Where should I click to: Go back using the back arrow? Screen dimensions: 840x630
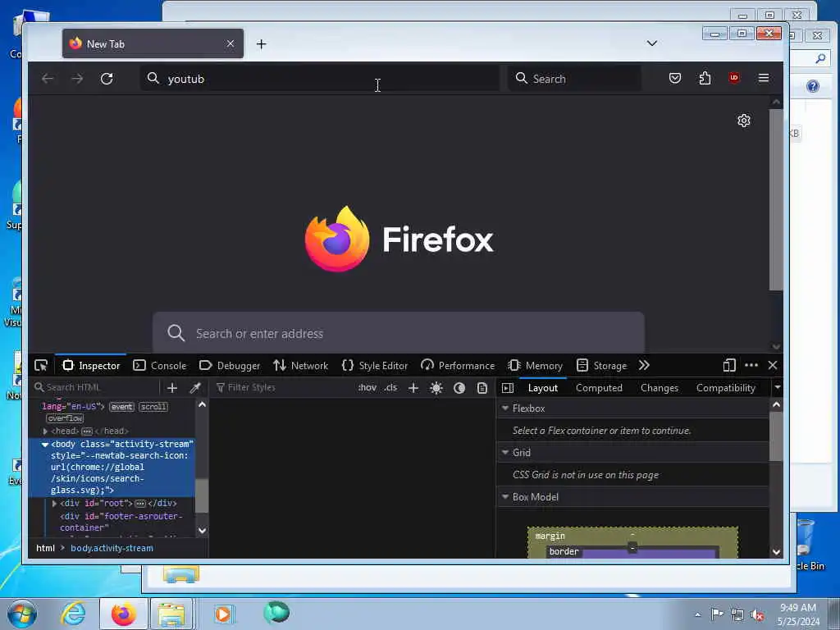click(x=48, y=79)
